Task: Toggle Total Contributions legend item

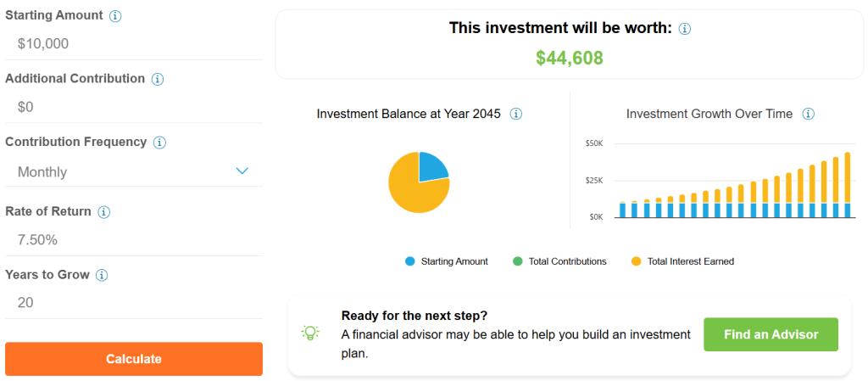Action: [x=559, y=261]
